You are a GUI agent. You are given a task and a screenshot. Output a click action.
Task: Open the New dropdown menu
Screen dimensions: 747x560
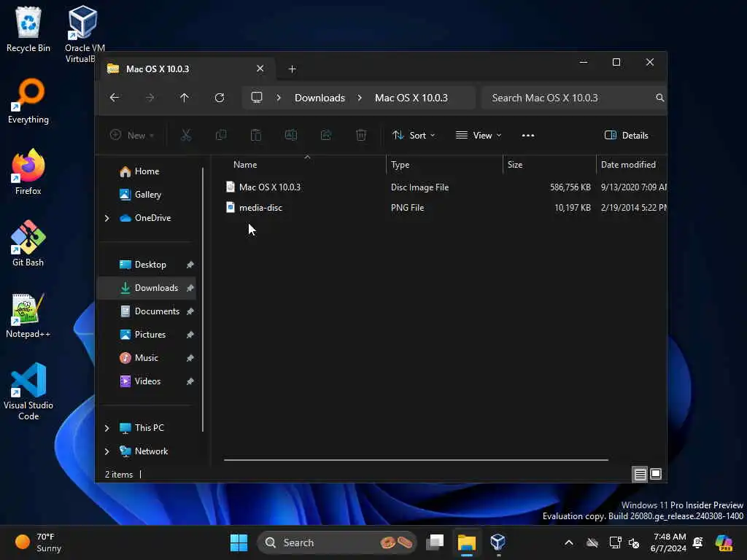132,135
